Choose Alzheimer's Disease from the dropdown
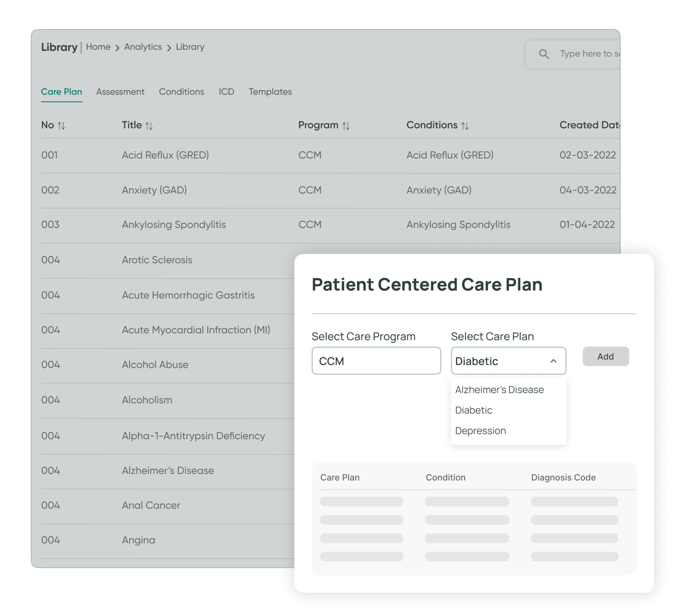 coord(499,389)
